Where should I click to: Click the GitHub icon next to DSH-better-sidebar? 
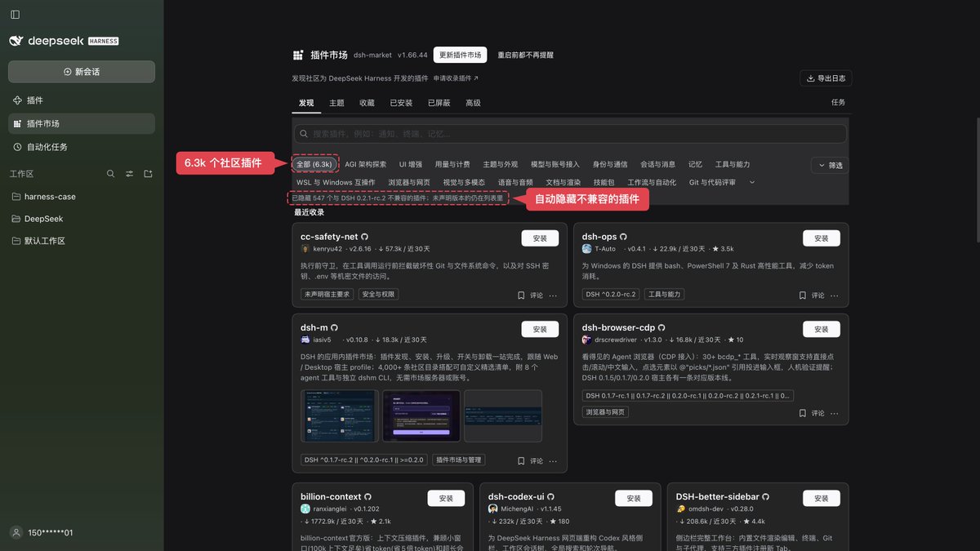(x=765, y=496)
